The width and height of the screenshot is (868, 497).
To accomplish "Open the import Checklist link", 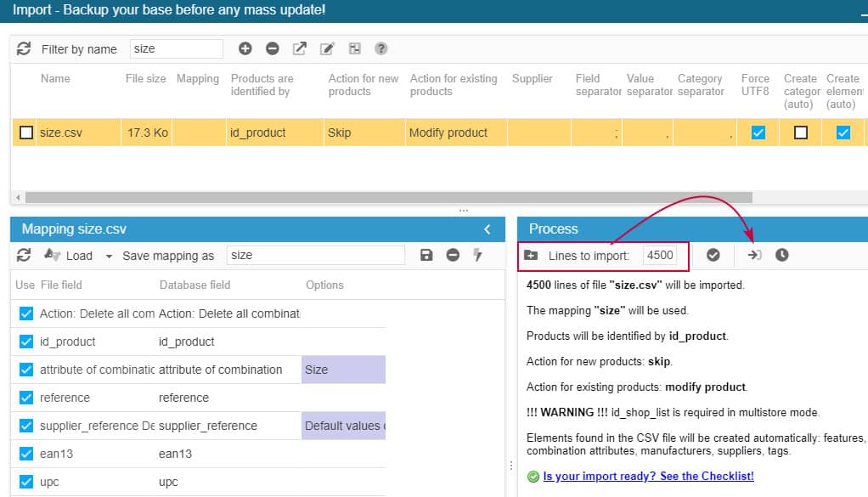I will (648, 476).
